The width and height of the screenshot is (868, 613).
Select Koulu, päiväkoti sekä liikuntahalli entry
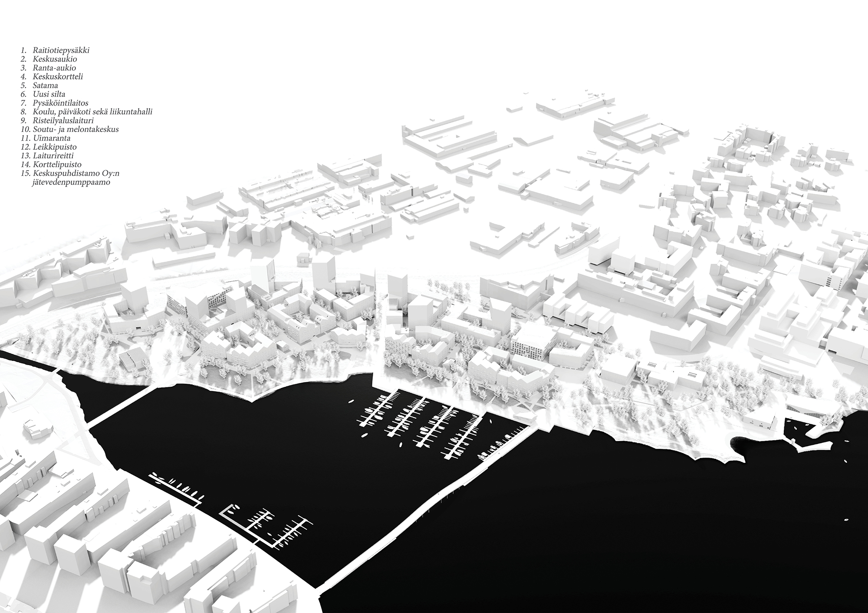(92, 112)
